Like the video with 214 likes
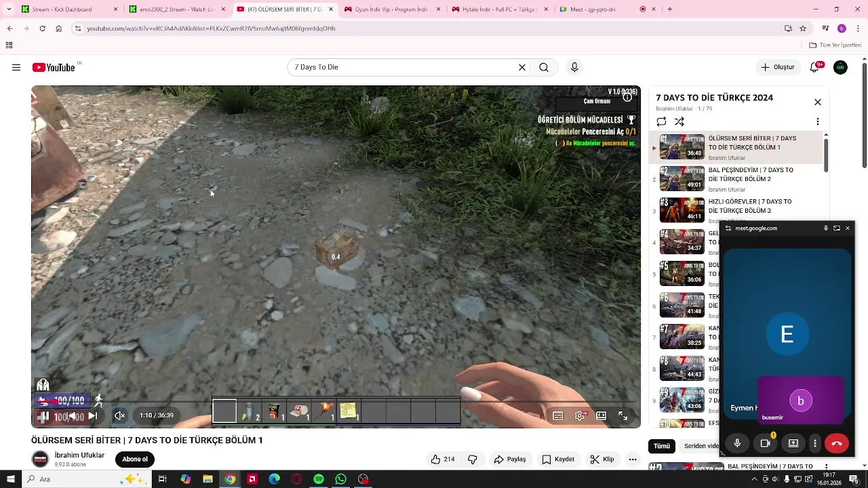 [443, 460]
